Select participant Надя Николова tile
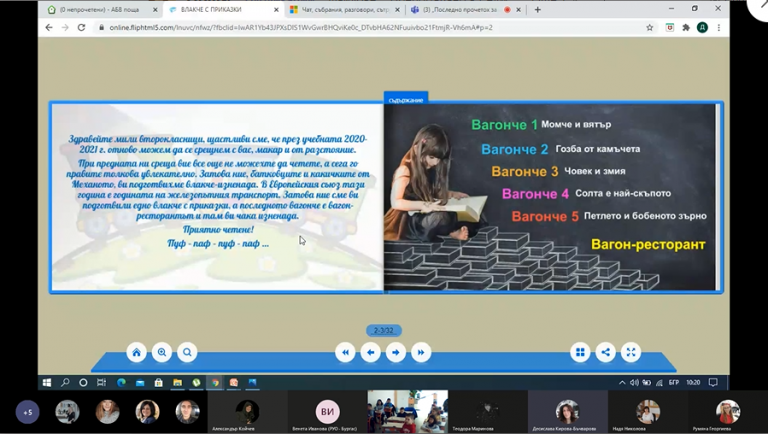Viewport: 768px width, 434px height. coord(648,412)
